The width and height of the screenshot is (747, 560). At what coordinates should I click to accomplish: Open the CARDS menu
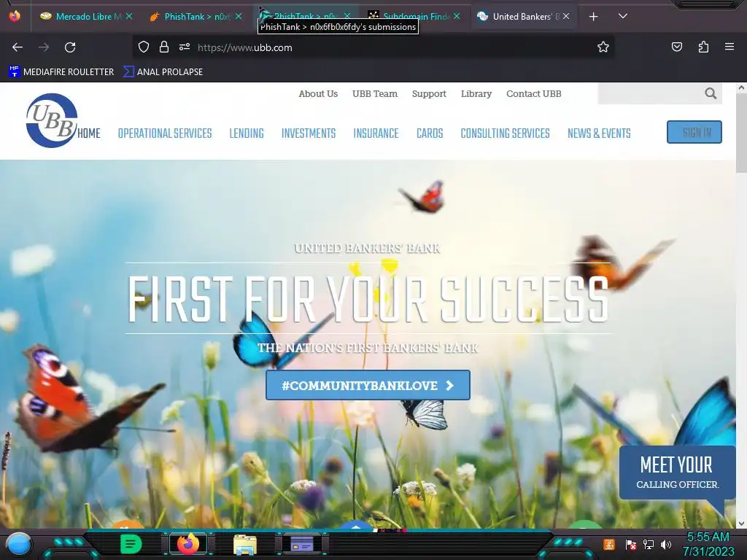click(x=430, y=133)
